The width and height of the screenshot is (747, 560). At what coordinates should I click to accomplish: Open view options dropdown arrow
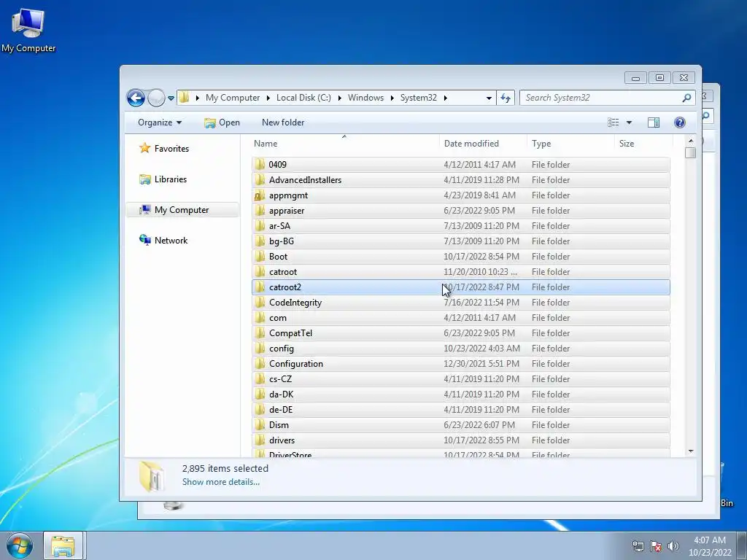pos(629,122)
